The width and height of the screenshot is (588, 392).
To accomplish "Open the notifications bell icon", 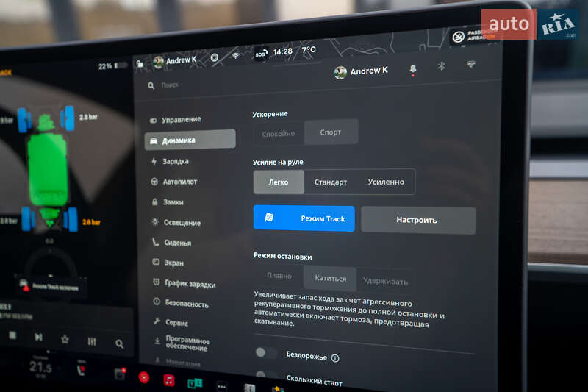I will click(413, 69).
